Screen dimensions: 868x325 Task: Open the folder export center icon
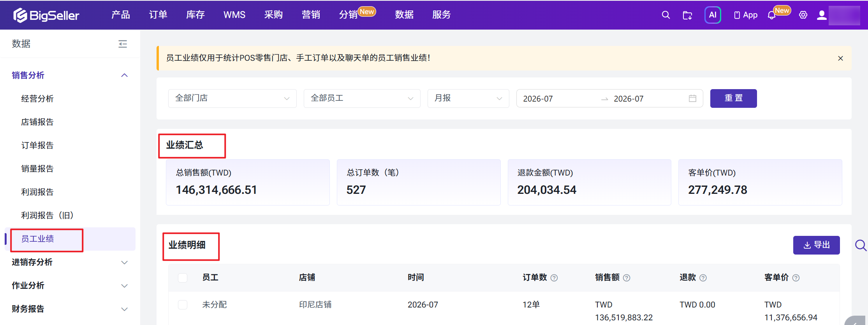pos(688,15)
